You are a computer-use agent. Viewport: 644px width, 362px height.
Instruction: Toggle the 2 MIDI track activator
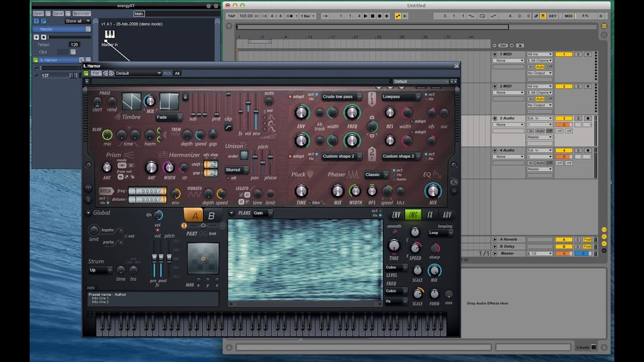coord(564,86)
